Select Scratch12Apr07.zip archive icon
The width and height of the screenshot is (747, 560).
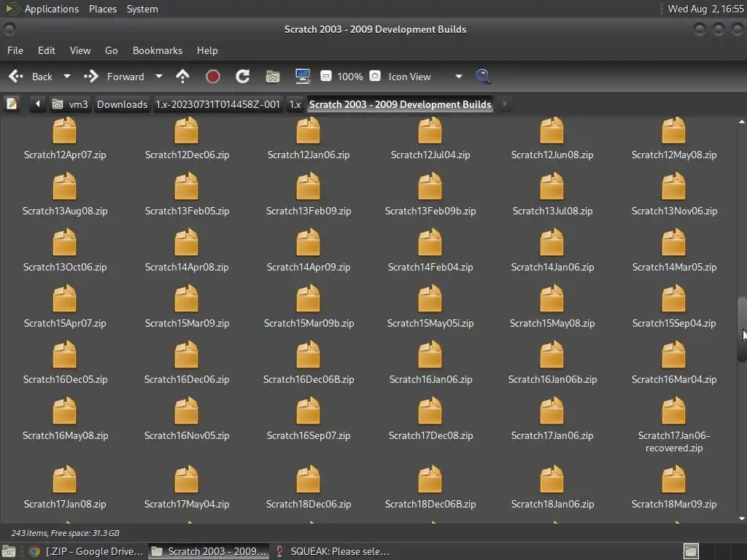(64, 130)
